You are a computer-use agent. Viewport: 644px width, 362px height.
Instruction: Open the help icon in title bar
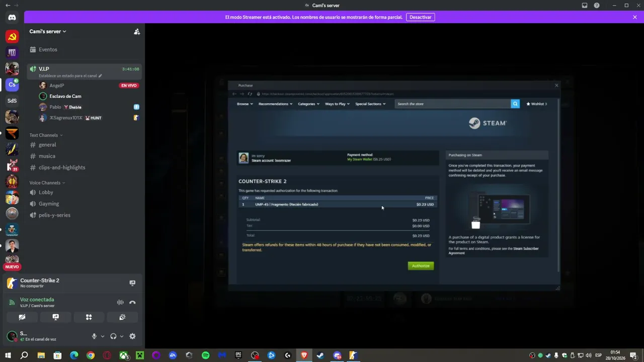597,6
